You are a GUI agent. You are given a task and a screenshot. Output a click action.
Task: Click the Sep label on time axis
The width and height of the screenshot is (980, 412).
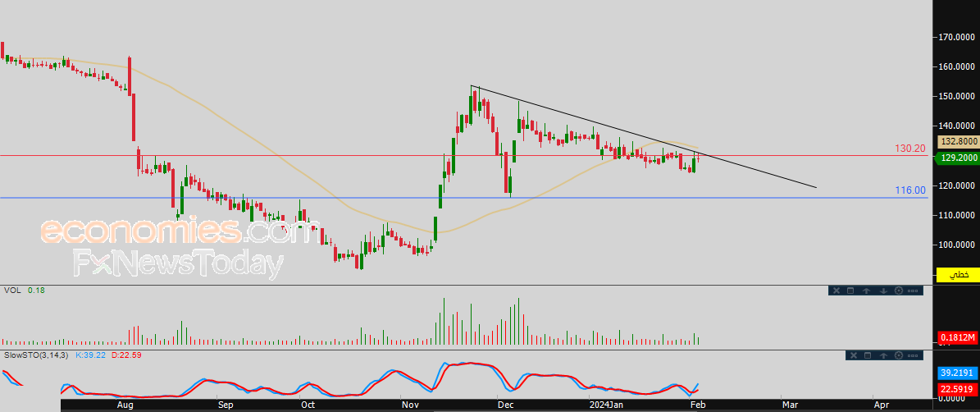(x=226, y=405)
